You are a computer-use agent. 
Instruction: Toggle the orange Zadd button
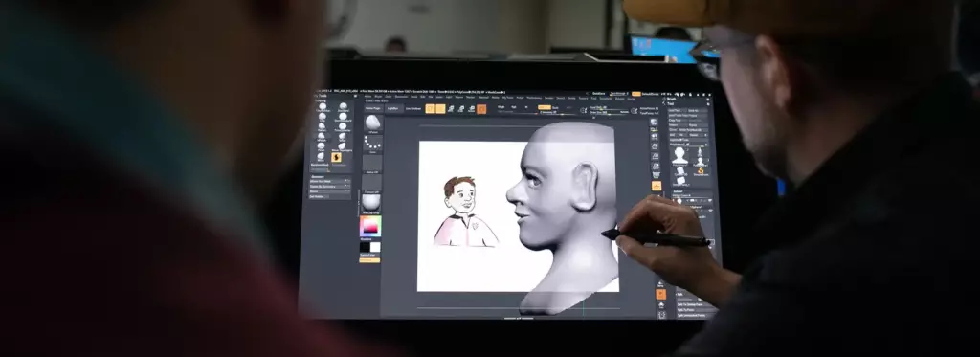pyautogui.click(x=545, y=107)
